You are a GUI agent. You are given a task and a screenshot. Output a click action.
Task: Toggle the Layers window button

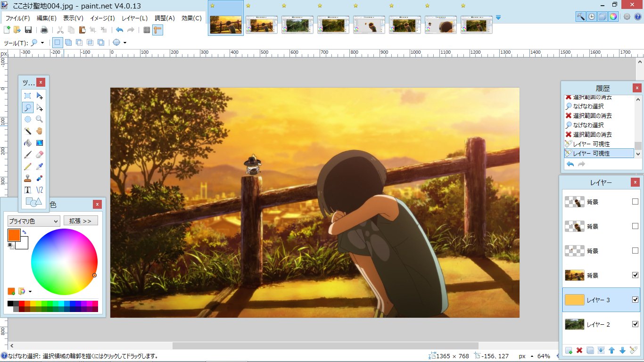[602, 17]
